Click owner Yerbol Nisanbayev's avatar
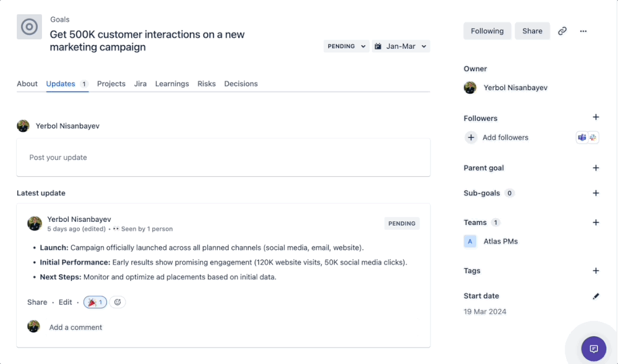 coord(470,88)
